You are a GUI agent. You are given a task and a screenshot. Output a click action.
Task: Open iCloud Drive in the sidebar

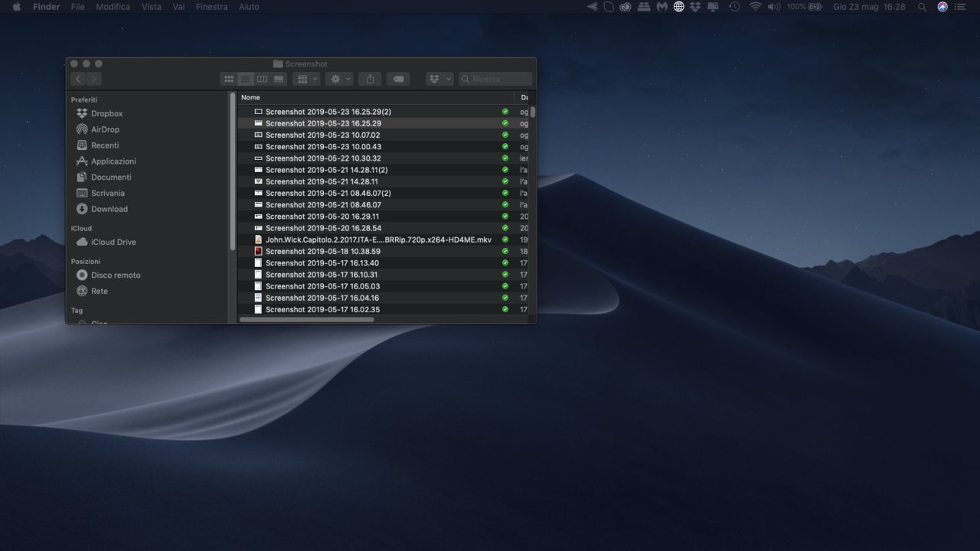point(113,242)
